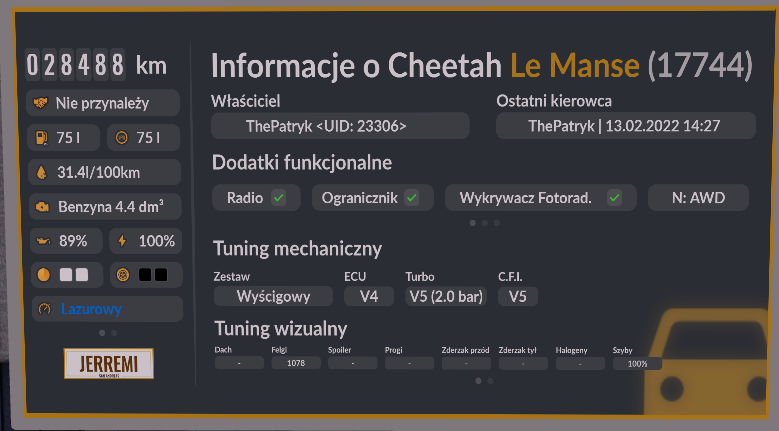Click the Spoiler value field

click(353, 363)
